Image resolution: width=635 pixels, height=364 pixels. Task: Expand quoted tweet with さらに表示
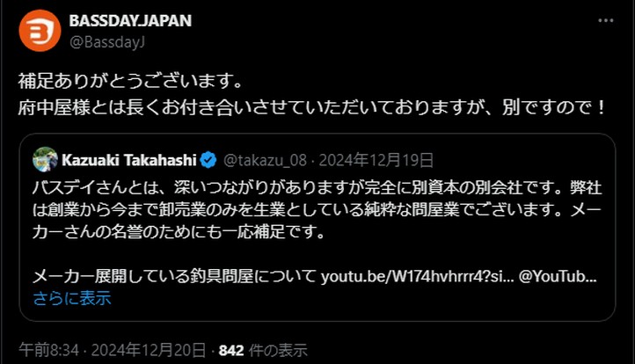coord(72,298)
